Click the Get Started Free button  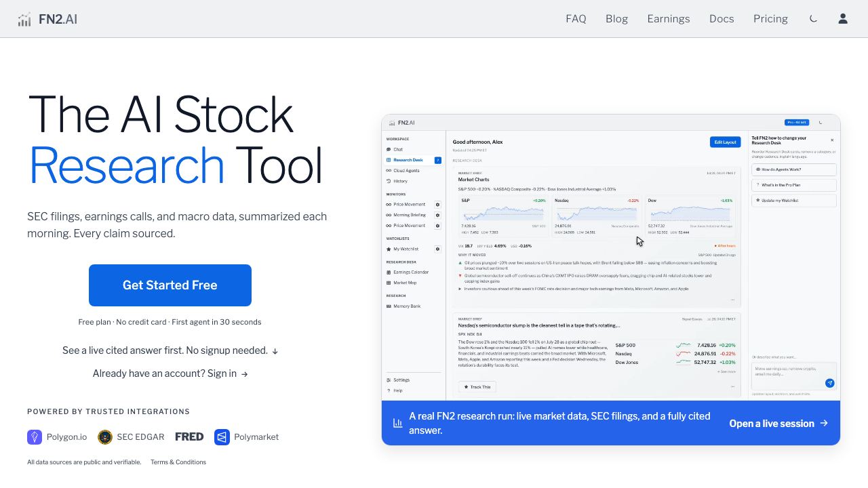170,285
